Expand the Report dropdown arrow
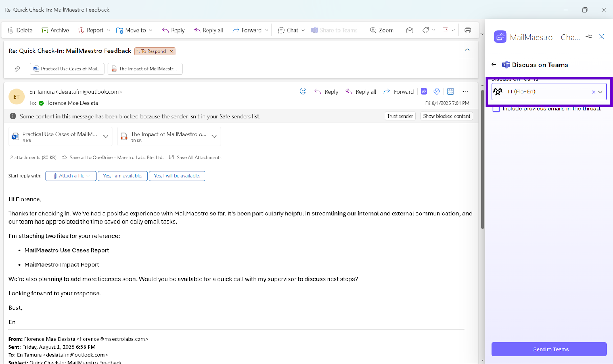This screenshot has width=613, height=364. 109,30
